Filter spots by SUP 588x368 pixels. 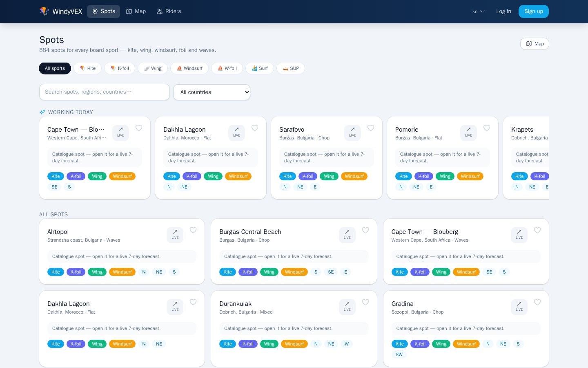pos(291,68)
